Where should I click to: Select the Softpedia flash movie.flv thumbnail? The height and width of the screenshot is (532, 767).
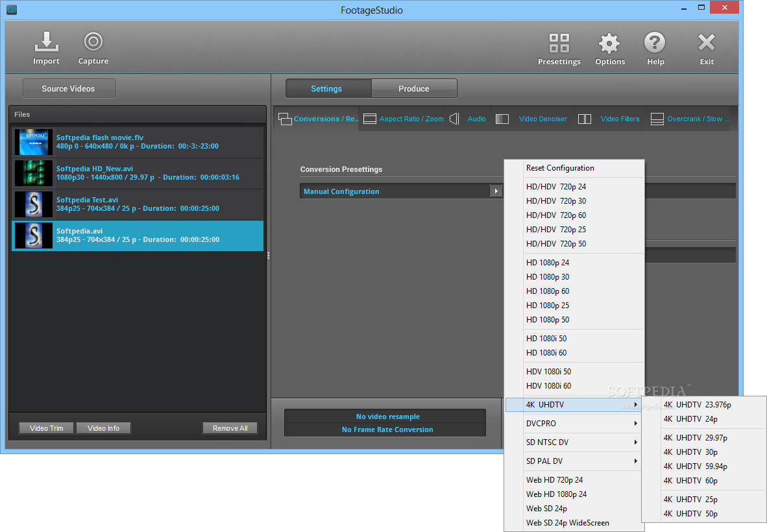click(33, 142)
